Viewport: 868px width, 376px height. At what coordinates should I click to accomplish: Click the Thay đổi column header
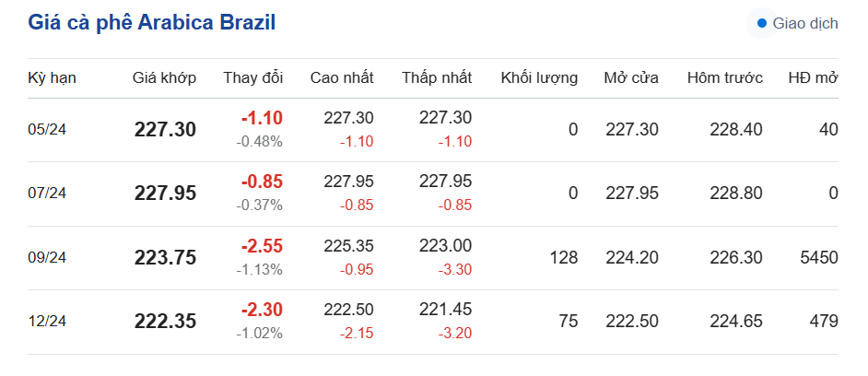252,77
